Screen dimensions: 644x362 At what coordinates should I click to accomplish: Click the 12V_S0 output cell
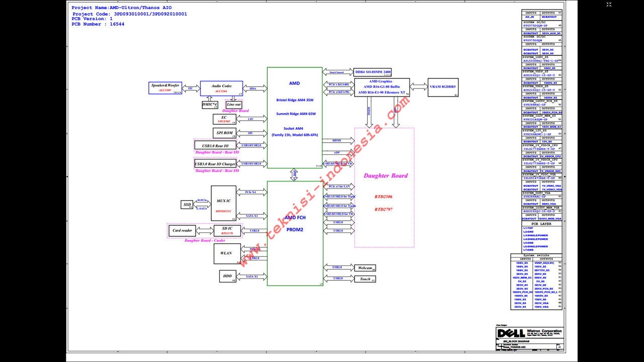pyautogui.click(x=547, y=142)
